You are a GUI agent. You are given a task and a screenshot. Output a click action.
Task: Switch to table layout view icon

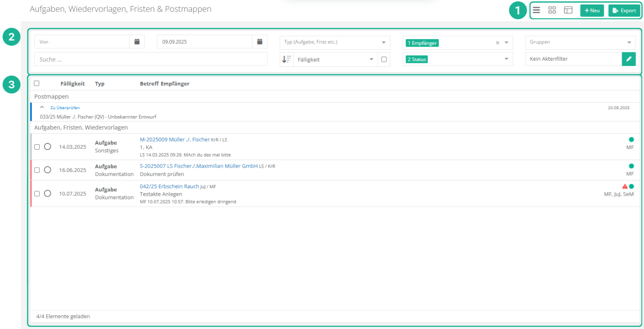(x=568, y=11)
